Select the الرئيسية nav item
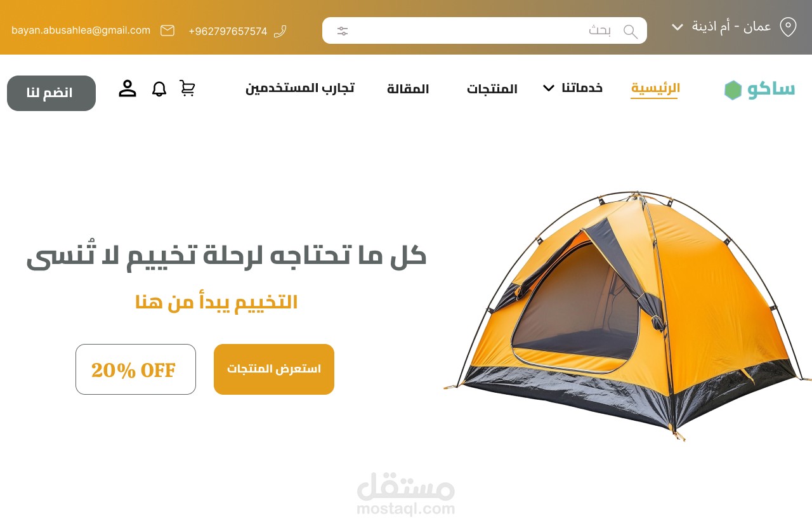This screenshot has width=812, height=528. coord(655,89)
